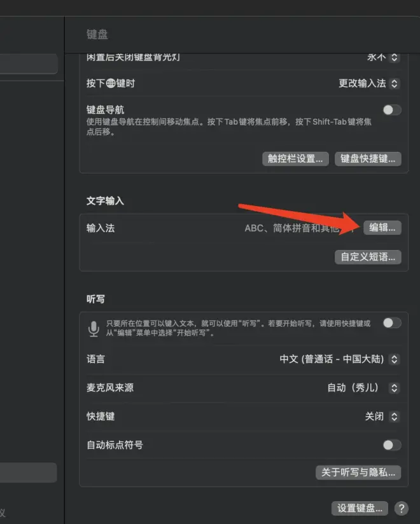Viewport: 420px width, 524px height.
Task: Click the microphone icon in dictation section
Action: point(94,329)
